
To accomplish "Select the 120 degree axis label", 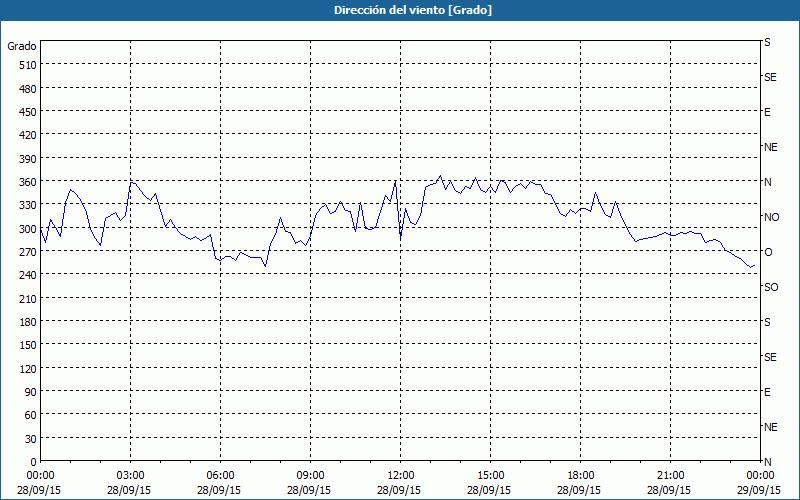I will (x=28, y=369).
